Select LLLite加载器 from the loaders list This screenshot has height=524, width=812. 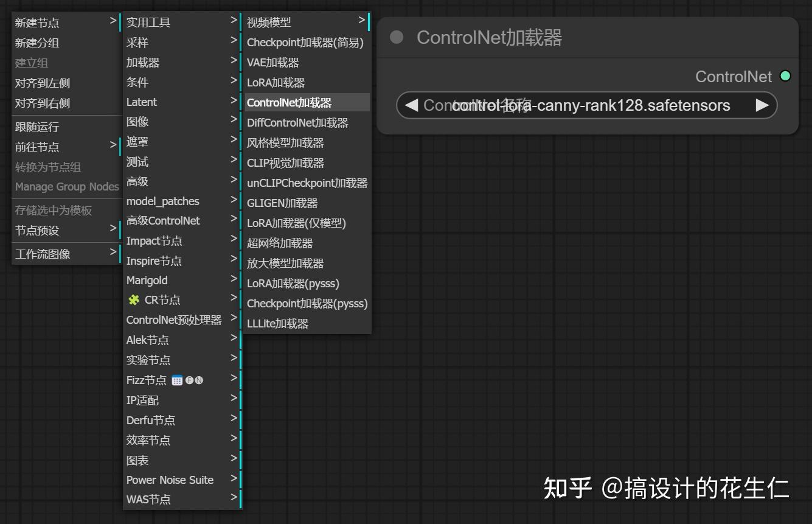pos(277,323)
